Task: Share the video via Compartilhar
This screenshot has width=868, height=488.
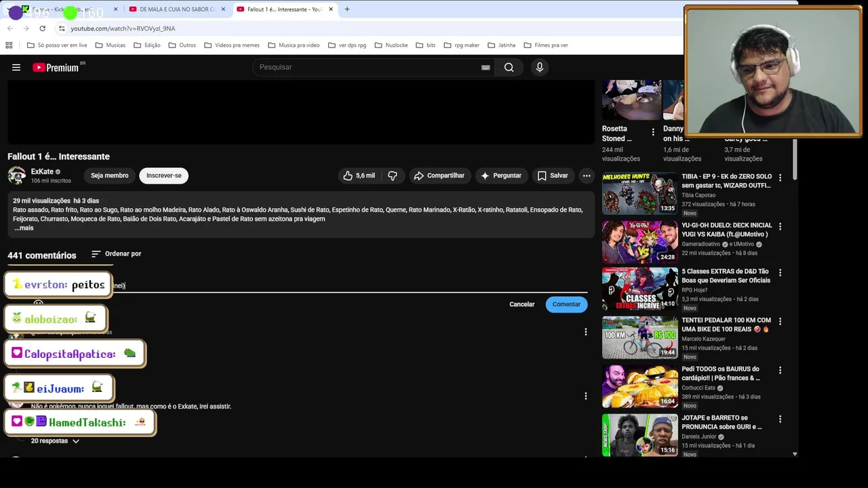Action: (439, 176)
